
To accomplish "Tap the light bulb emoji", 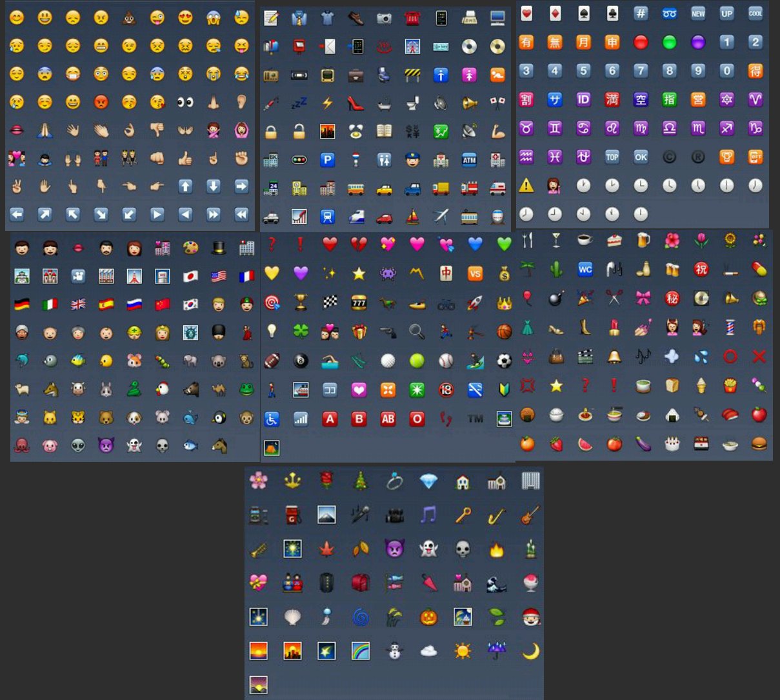I will [x=272, y=332].
